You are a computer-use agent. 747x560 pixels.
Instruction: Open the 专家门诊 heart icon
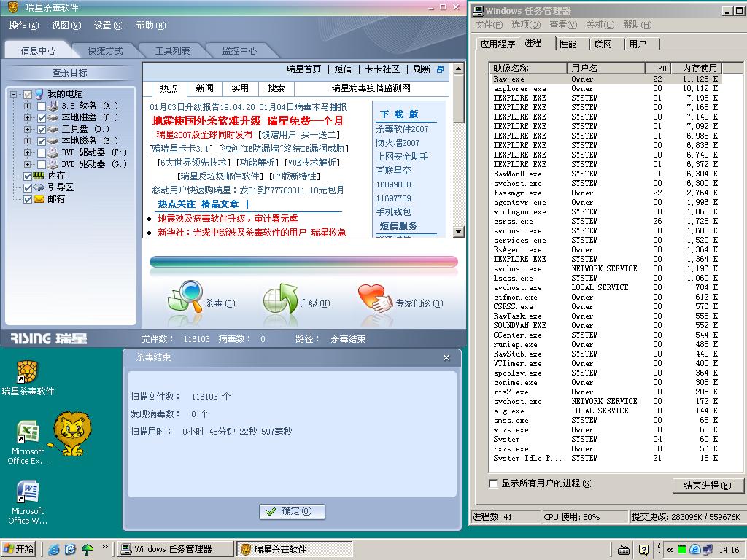tap(376, 298)
